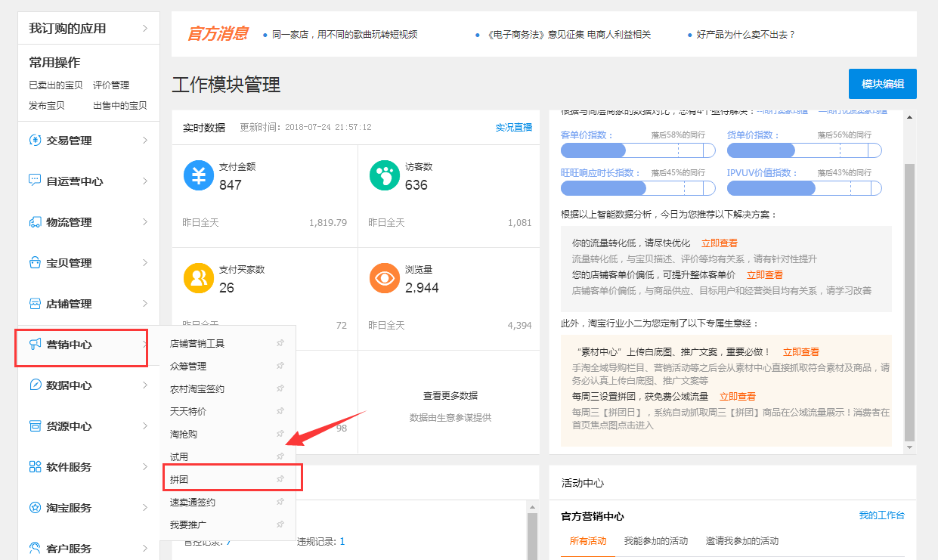Open news 同一家店，用不同的歌曲玩转短视频
The height and width of the screenshot is (560, 938).
click(x=345, y=35)
